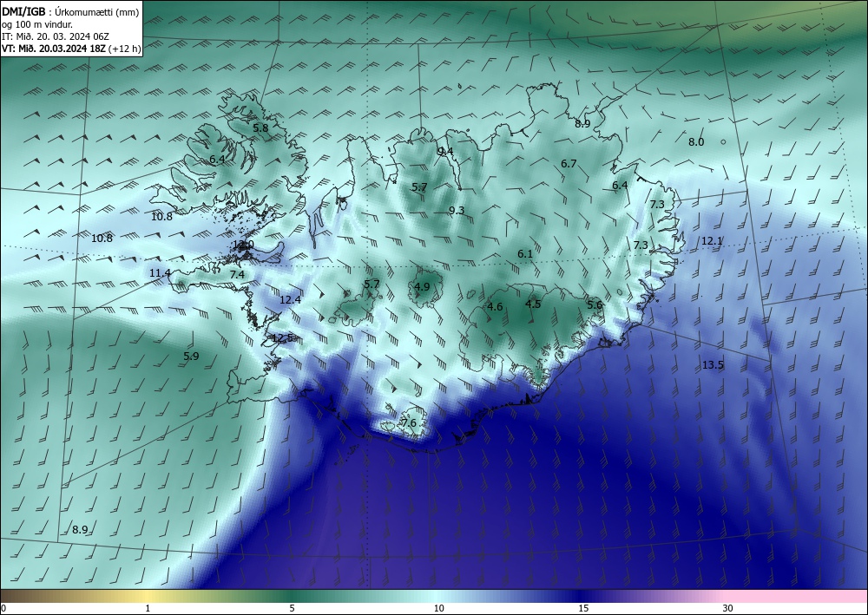Select the 4.9 value on Hofsjökull glacier
The image size is (868, 615).
422,286
